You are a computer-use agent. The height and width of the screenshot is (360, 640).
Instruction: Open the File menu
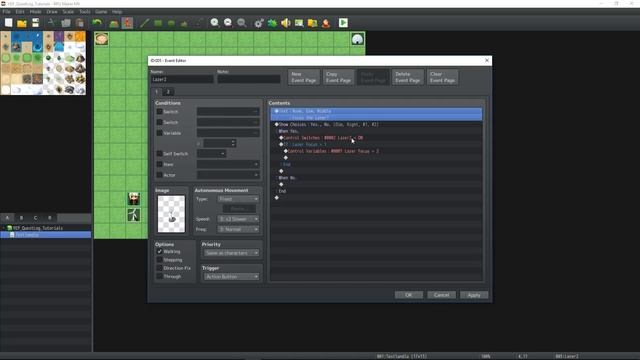7,12
